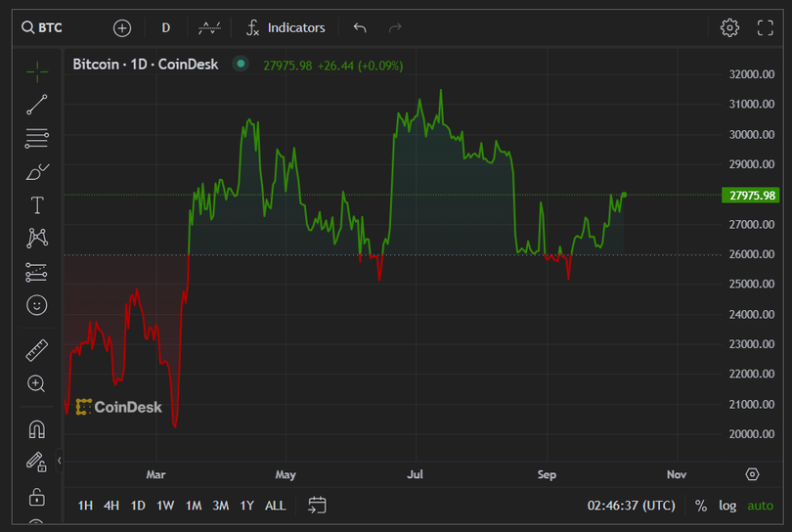This screenshot has height=532, width=792.
Task: Toggle auto scale on price axis
Action: [760, 506]
